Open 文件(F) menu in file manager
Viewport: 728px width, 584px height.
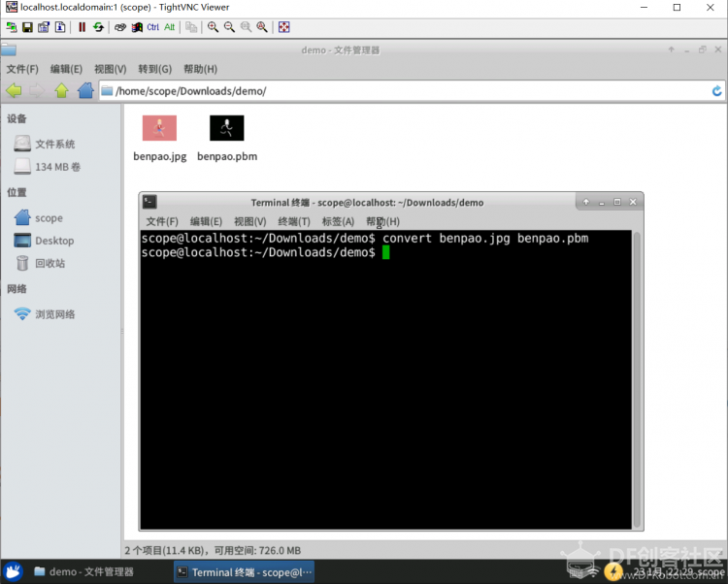(21, 69)
